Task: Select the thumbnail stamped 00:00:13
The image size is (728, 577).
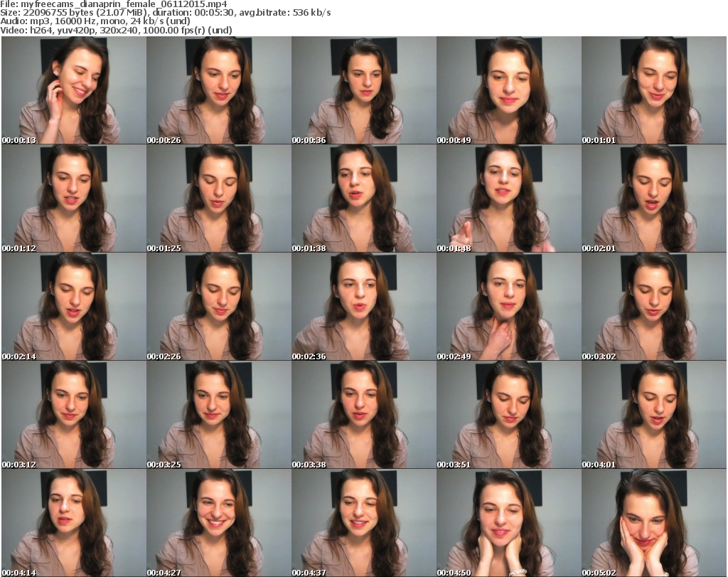Action: (x=74, y=90)
